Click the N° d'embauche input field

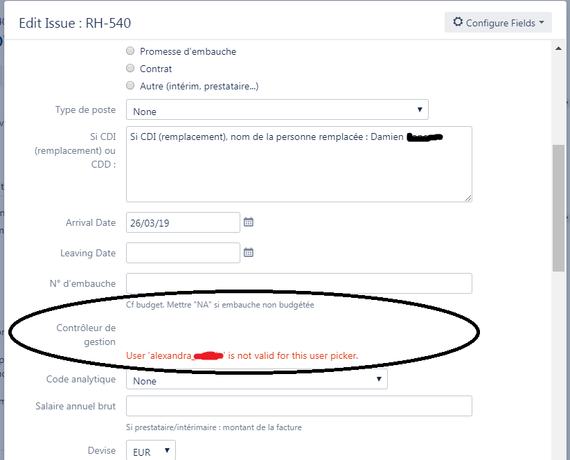299,283
